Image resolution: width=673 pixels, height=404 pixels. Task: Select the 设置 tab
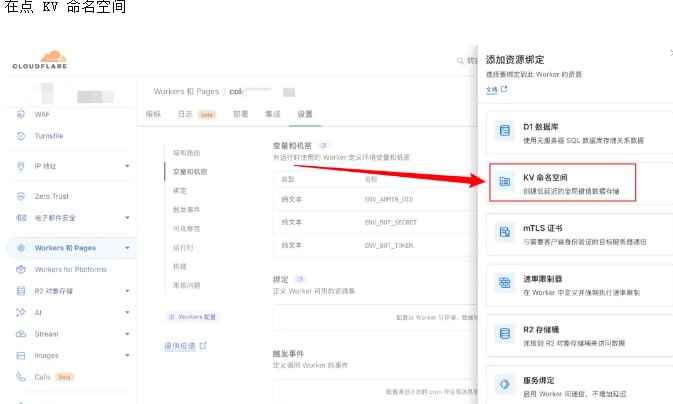pos(305,114)
